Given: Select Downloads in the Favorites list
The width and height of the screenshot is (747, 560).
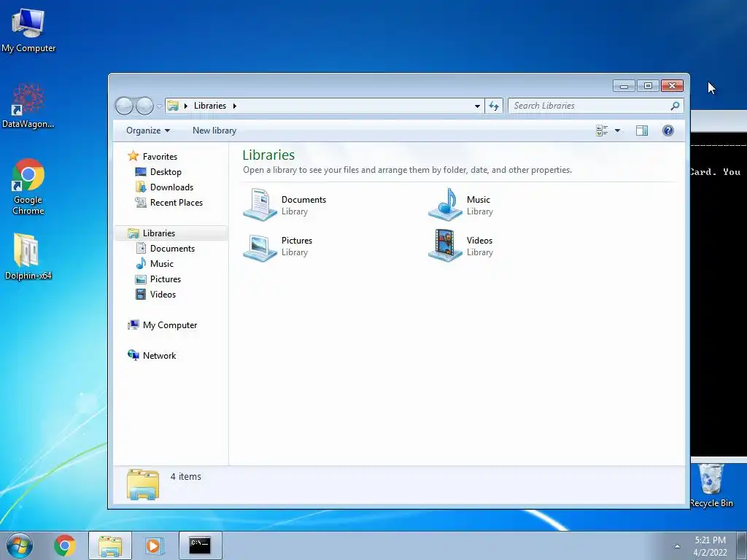Looking at the screenshot, I should [171, 187].
